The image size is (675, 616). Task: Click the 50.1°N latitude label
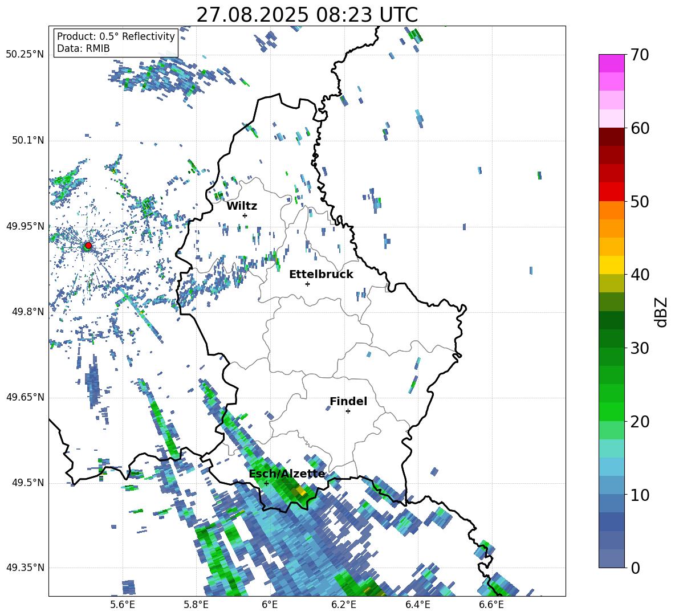[x=27, y=140]
